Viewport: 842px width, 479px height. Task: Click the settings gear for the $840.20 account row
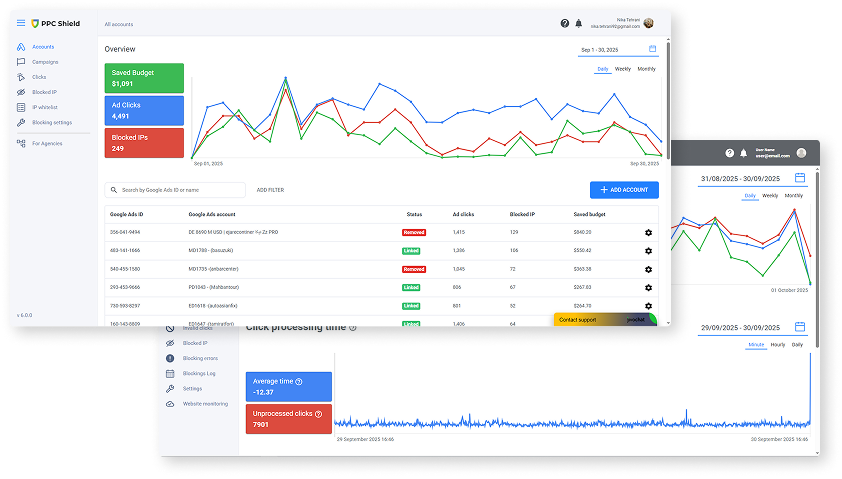tap(648, 232)
